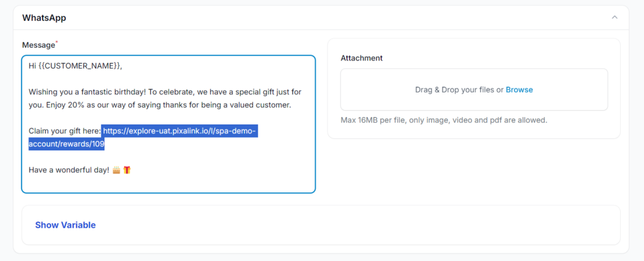644x261 pixels.
Task: Click on "Have a wonderful day!" text
Action: point(69,170)
